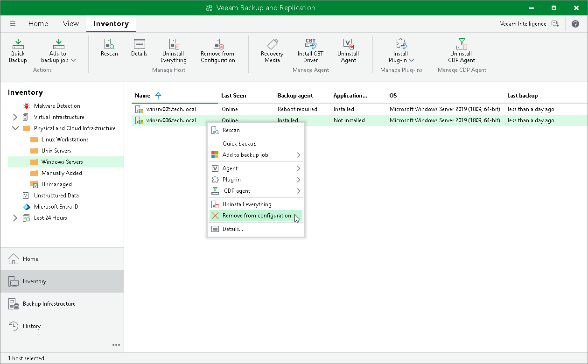Expand the Plug-in submenu in context menu
588x364 pixels.
(x=298, y=180)
